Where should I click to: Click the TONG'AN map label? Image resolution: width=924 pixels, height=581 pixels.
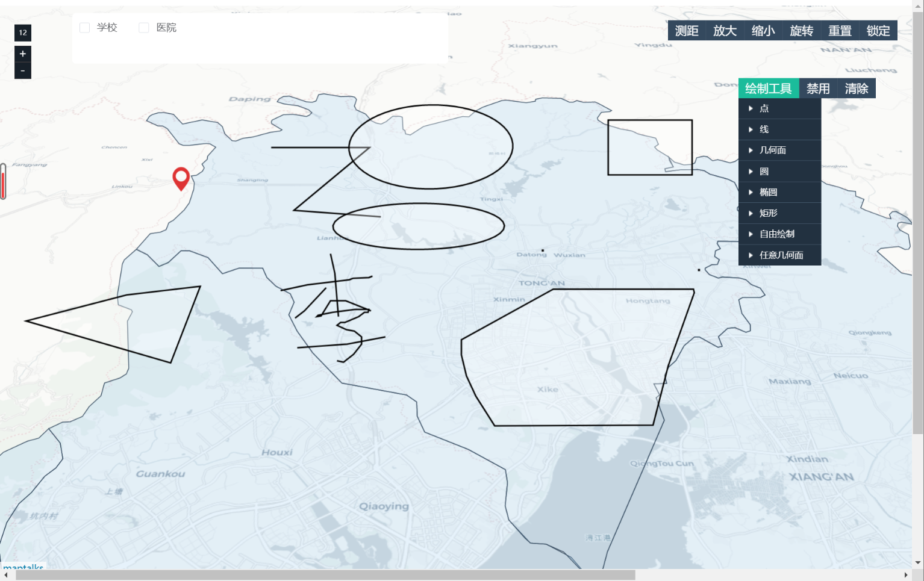(x=542, y=283)
